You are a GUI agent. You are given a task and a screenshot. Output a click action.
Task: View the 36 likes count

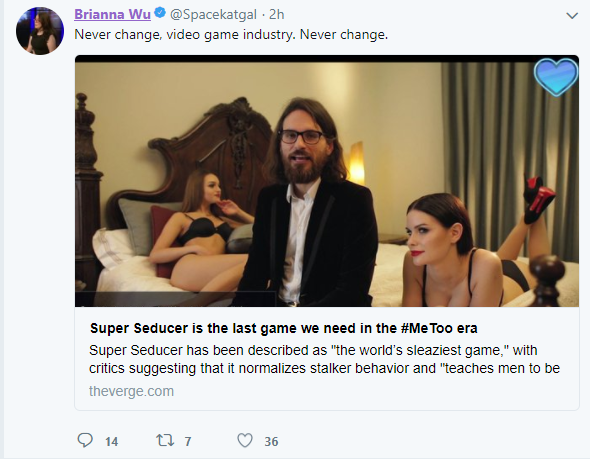coord(271,441)
